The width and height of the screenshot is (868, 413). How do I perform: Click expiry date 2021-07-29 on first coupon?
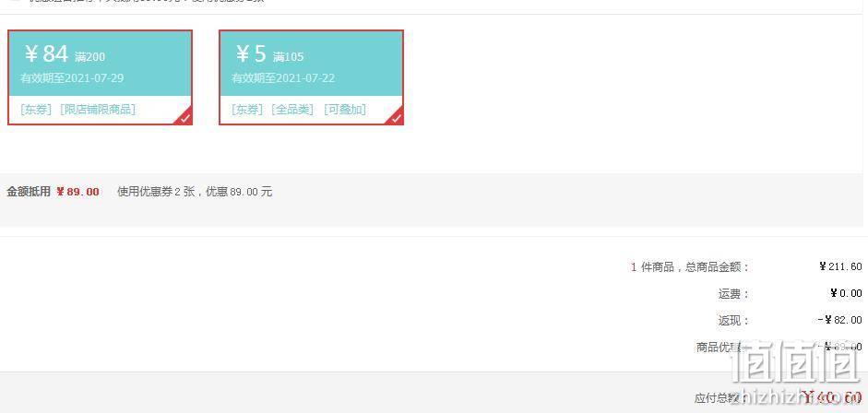[x=94, y=78]
